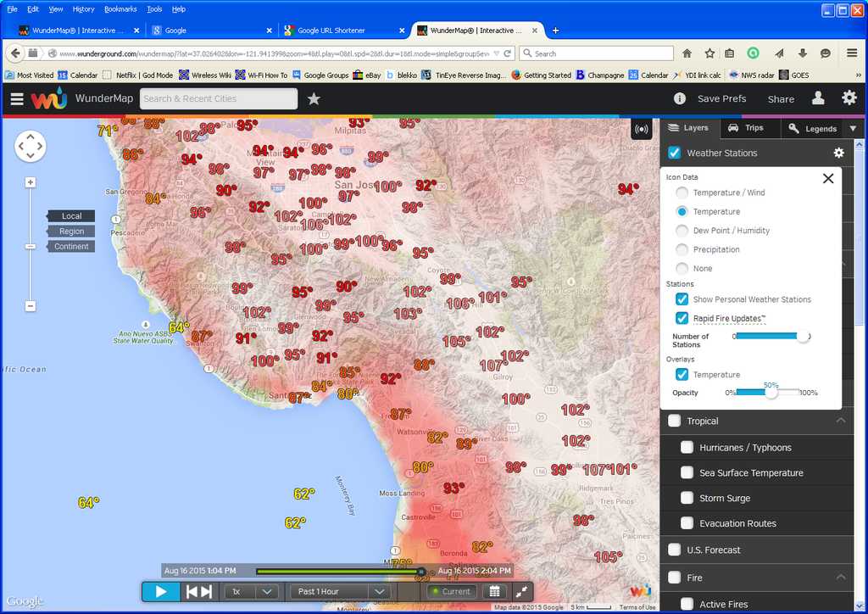Uncheck the Weather Stations layer
The height and width of the screenshot is (614, 868).
point(675,153)
